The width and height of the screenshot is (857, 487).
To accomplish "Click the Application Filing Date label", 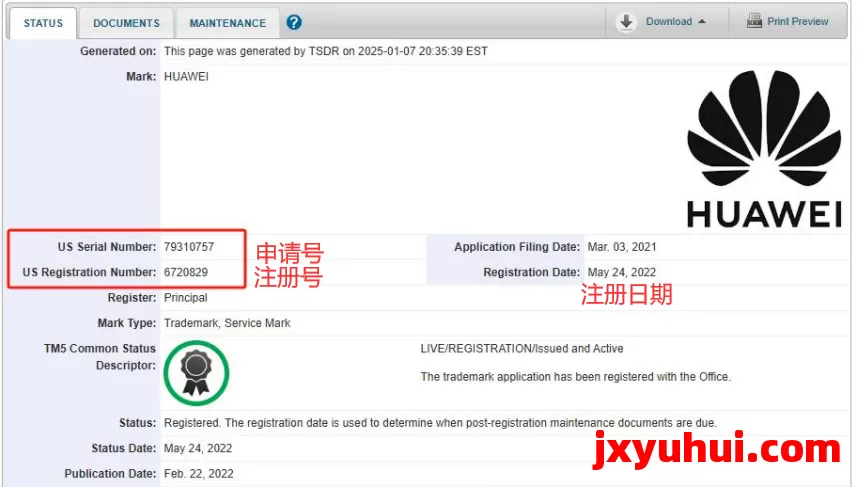I will point(517,247).
